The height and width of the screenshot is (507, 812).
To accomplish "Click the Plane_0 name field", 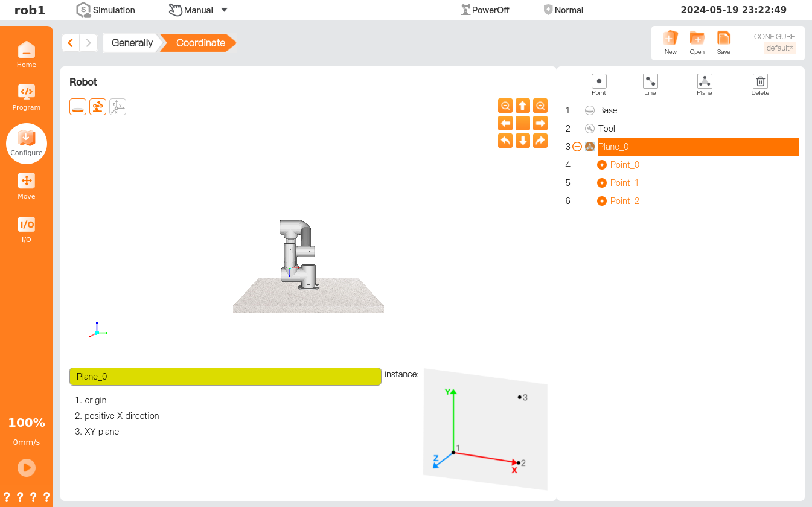I will point(225,377).
